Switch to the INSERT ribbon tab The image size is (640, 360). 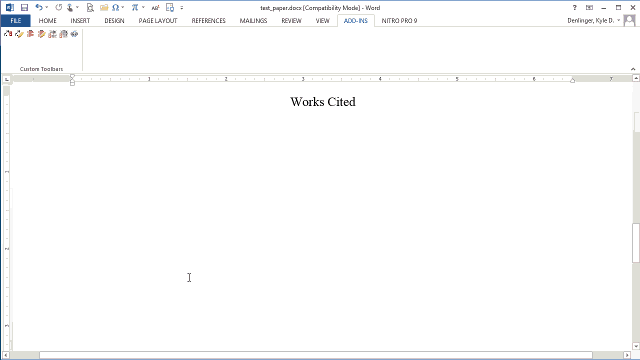pyautogui.click(x=80, y=20)
